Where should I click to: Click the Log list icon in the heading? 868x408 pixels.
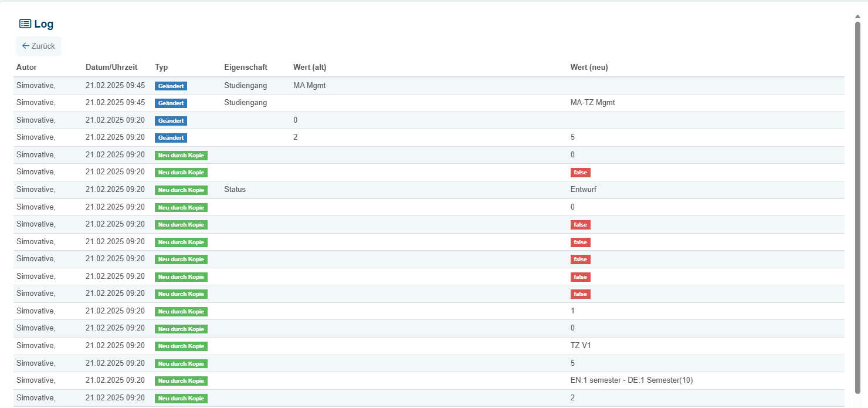tap(25, 24)
